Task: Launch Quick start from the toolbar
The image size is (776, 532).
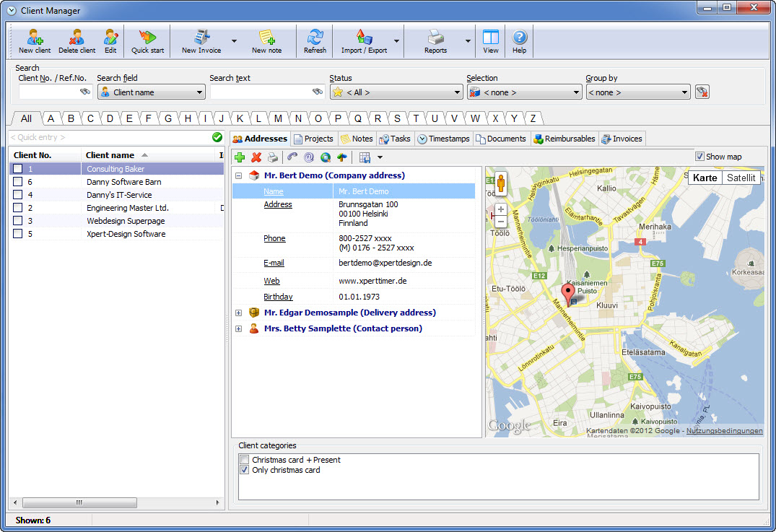Action: 147,41
